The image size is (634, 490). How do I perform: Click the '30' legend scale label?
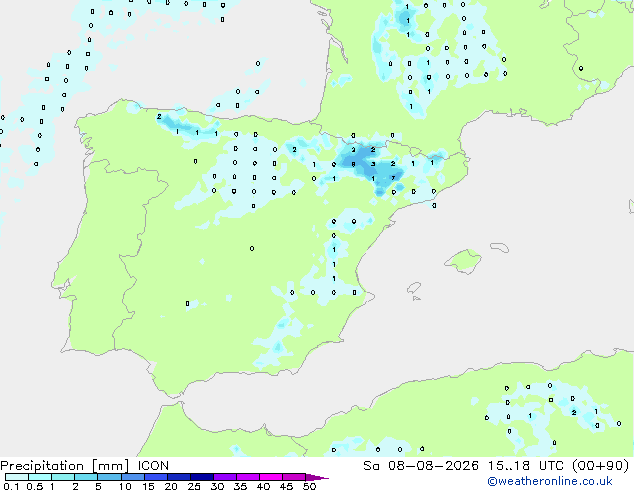click(217, 486)
